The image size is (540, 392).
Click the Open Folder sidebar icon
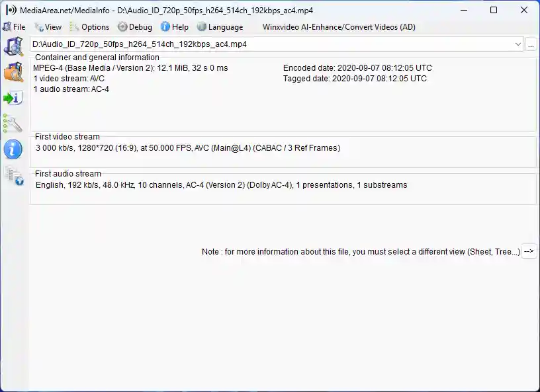pos(13,72)
